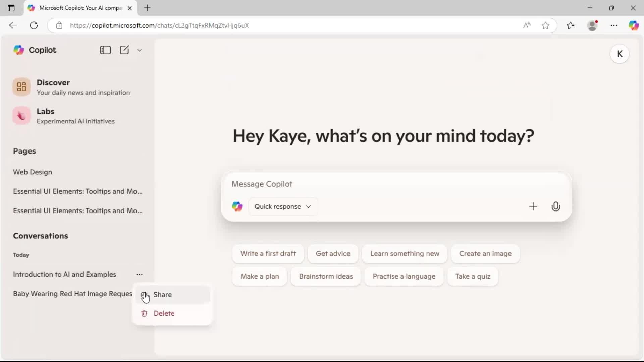Open the Web Design page

[33, 172]
